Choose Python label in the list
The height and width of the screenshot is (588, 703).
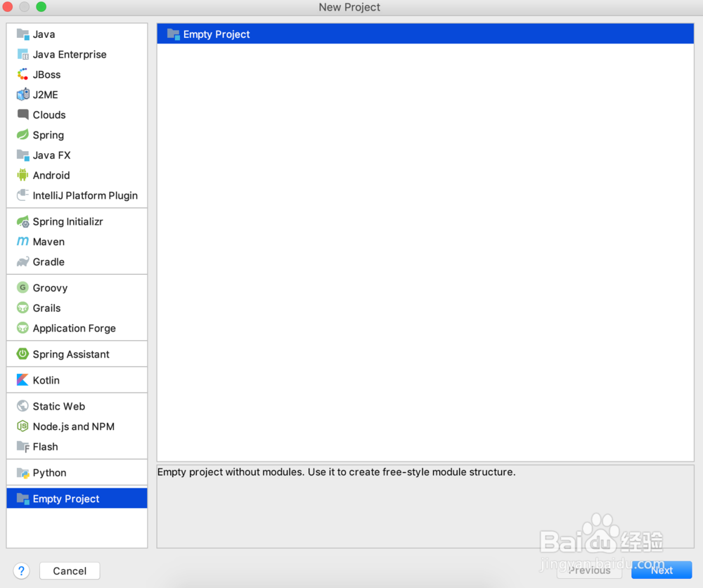(49, 473)
